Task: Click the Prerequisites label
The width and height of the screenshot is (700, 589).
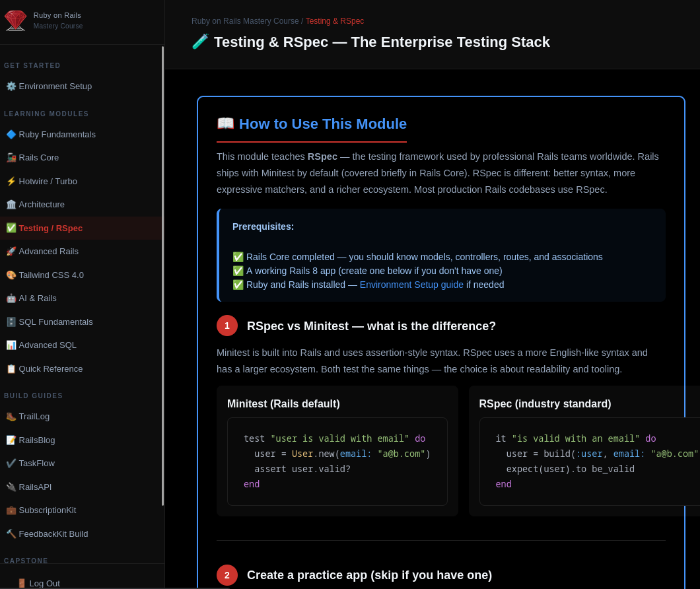Action: 263,226
